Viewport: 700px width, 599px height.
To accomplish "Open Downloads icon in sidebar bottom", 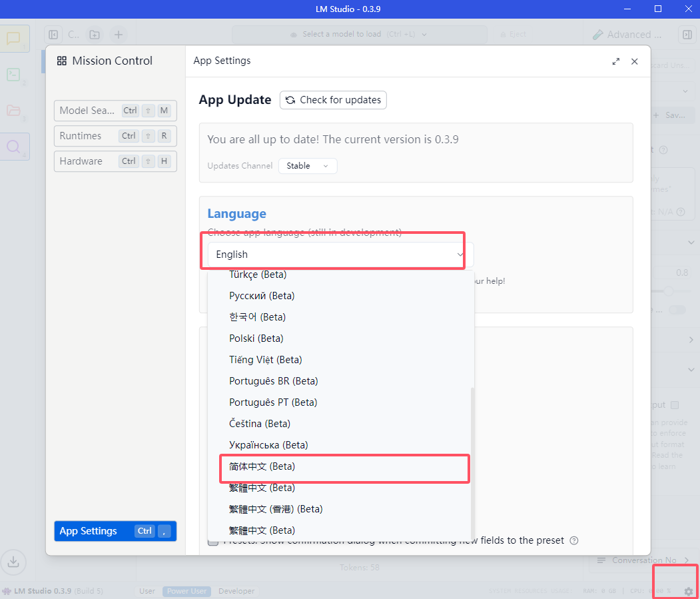I will pos(13,562).
